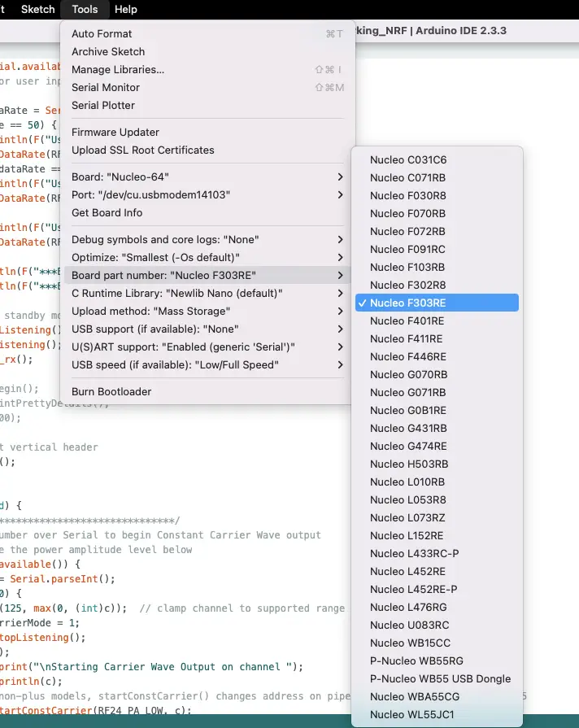The width and height of the screenshot is (579, 728).
Task: Choose Nucleo U083RC entry
Action: (x=437, y=625)
